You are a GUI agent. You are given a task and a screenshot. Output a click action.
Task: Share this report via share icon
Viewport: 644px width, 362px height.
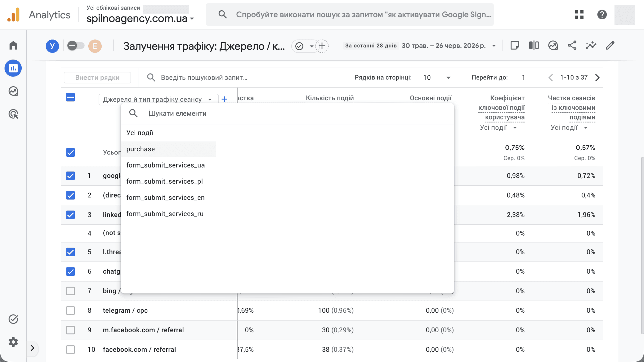(572, 46)
